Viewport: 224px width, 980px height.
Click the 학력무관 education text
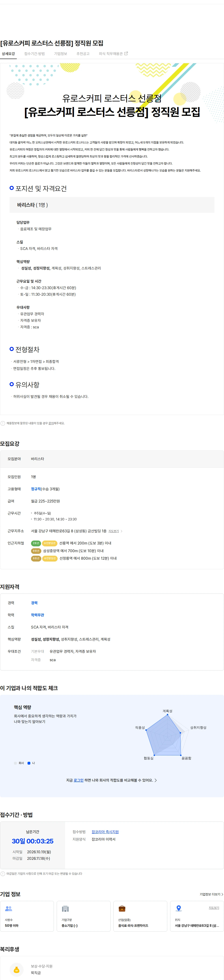37,615
